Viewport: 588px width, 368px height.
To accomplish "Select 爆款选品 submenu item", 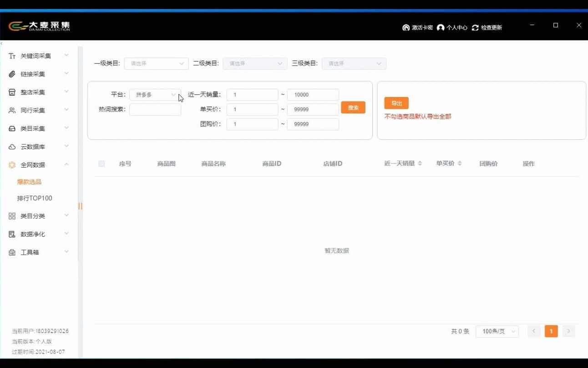I will tap(29, 182).
